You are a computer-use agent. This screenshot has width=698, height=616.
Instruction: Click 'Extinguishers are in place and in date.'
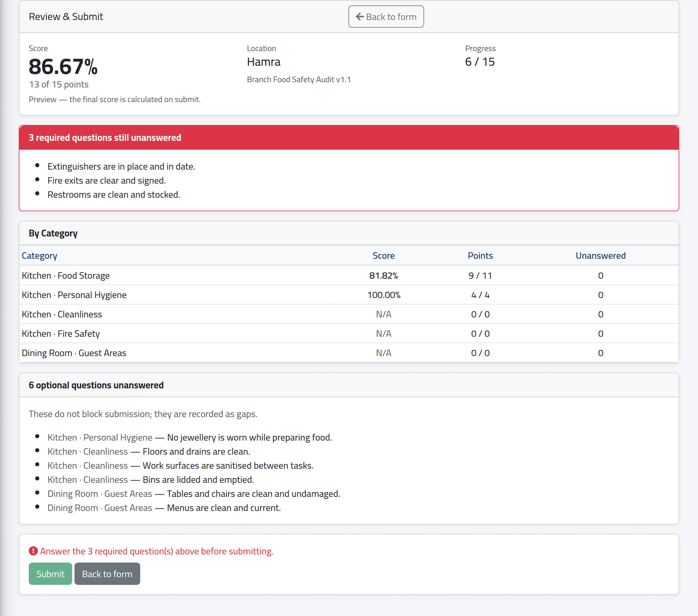coord(121,167)
